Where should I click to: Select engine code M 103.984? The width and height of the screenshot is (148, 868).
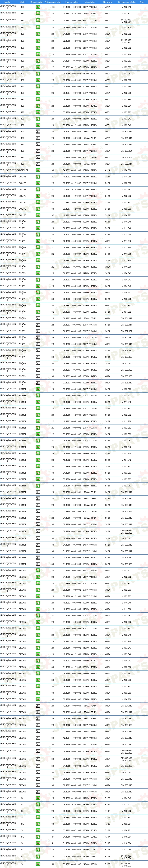126,824
